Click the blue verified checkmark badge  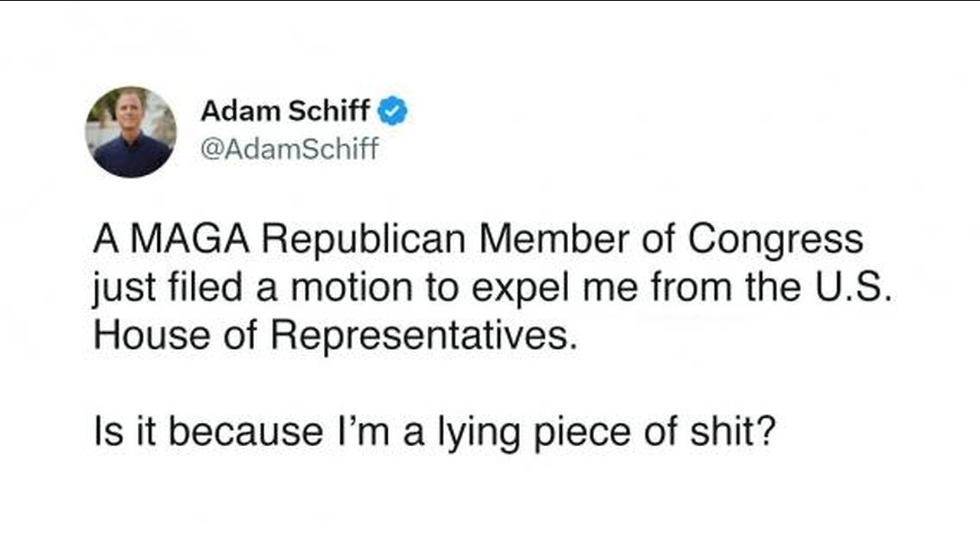(x=394, y=112)
